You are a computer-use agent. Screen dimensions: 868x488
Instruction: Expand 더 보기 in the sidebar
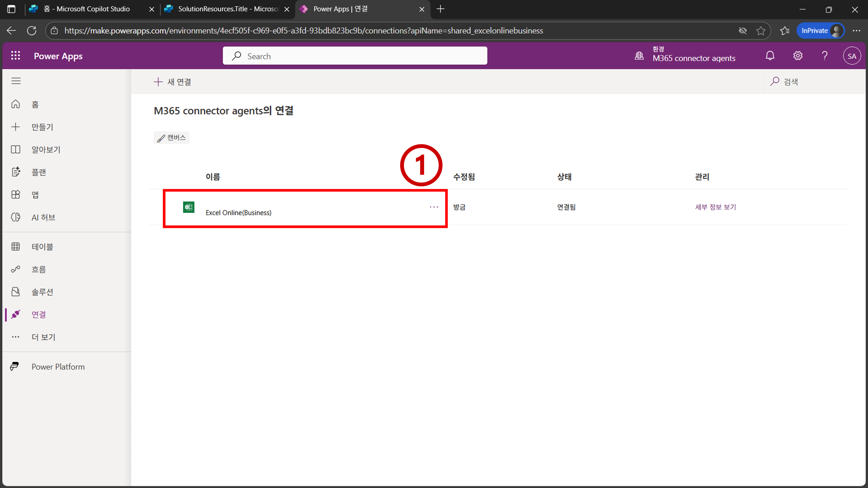[x=43, y=337]
